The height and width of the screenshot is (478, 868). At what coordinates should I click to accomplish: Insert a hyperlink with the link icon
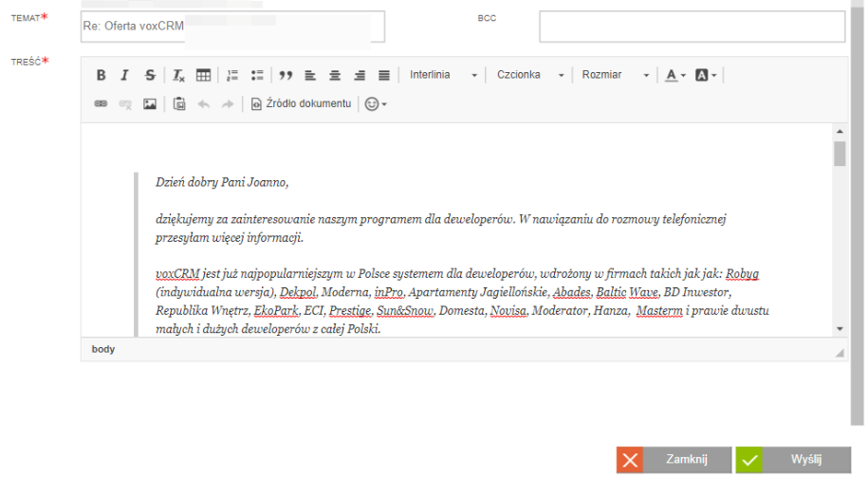(x=101, y=104)
